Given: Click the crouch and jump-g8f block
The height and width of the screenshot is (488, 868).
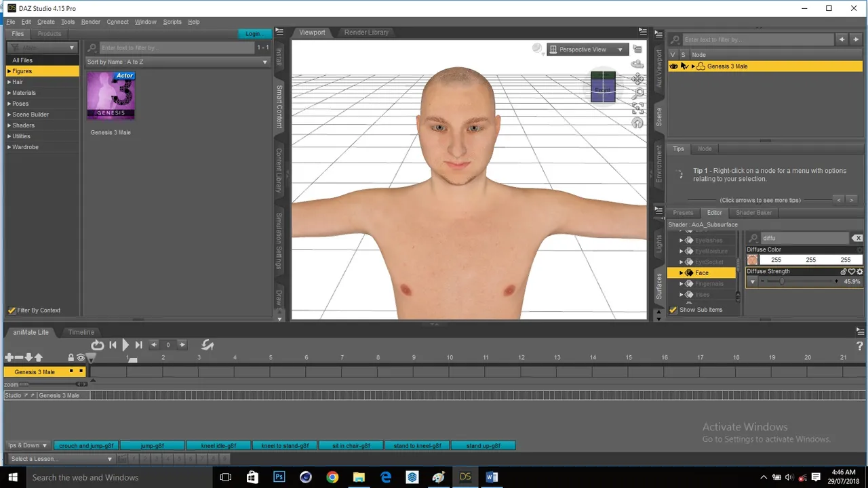Looking at the screenshot, I should coord(86,445).
